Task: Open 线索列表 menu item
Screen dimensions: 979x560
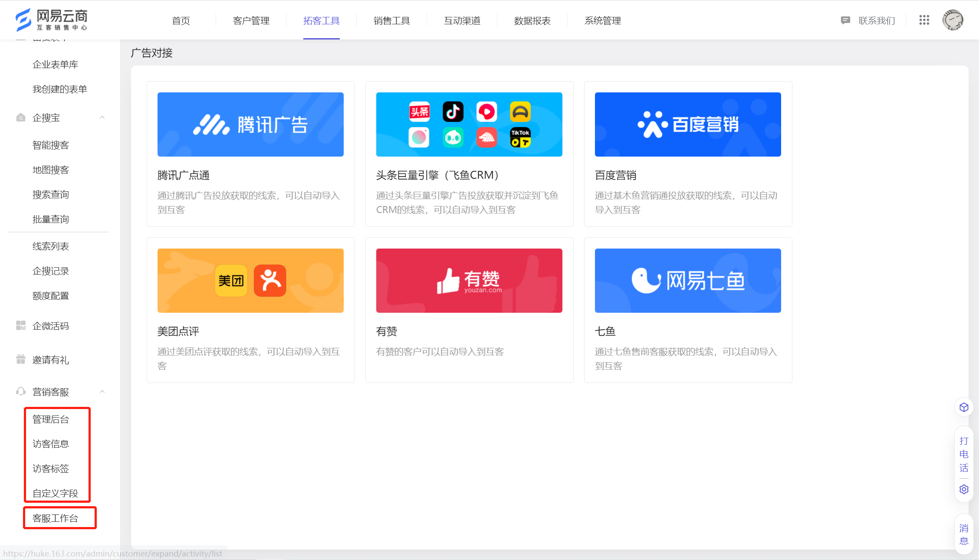Action: tap(51, 246)
